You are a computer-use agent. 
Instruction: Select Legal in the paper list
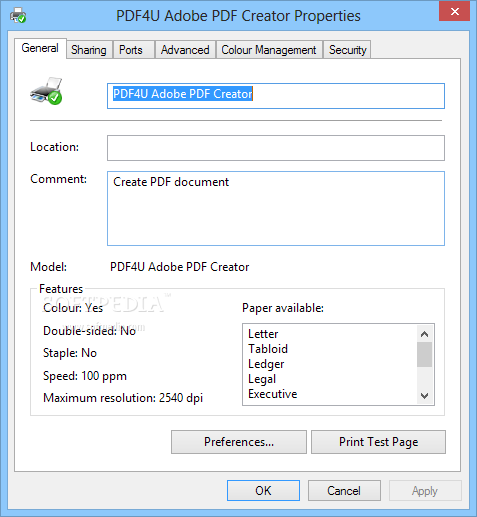point(262,379)
